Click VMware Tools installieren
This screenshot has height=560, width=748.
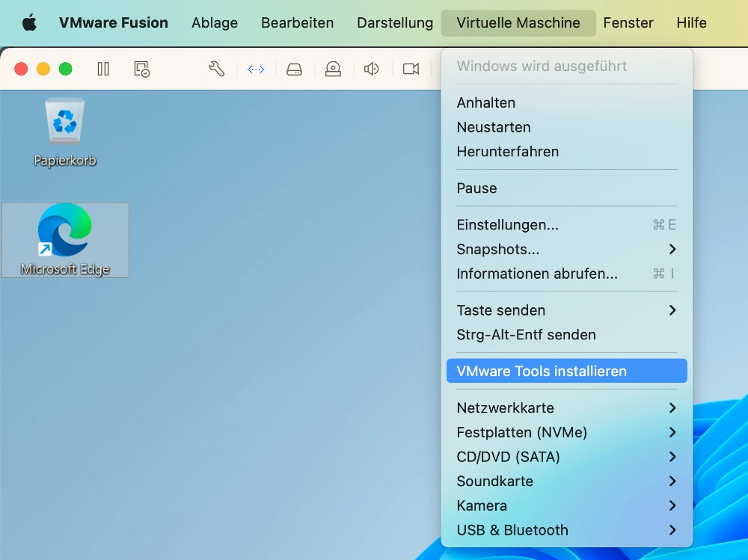[x=567, y=371]
